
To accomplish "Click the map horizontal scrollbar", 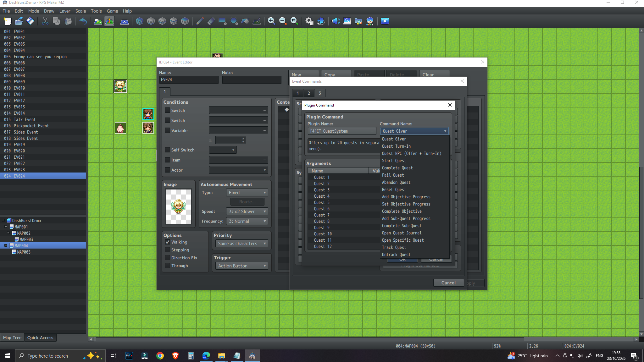I will point(310,339).
